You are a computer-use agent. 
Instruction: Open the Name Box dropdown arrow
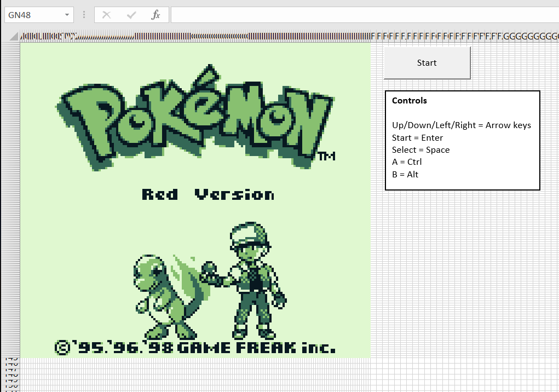tap(67, 15)
